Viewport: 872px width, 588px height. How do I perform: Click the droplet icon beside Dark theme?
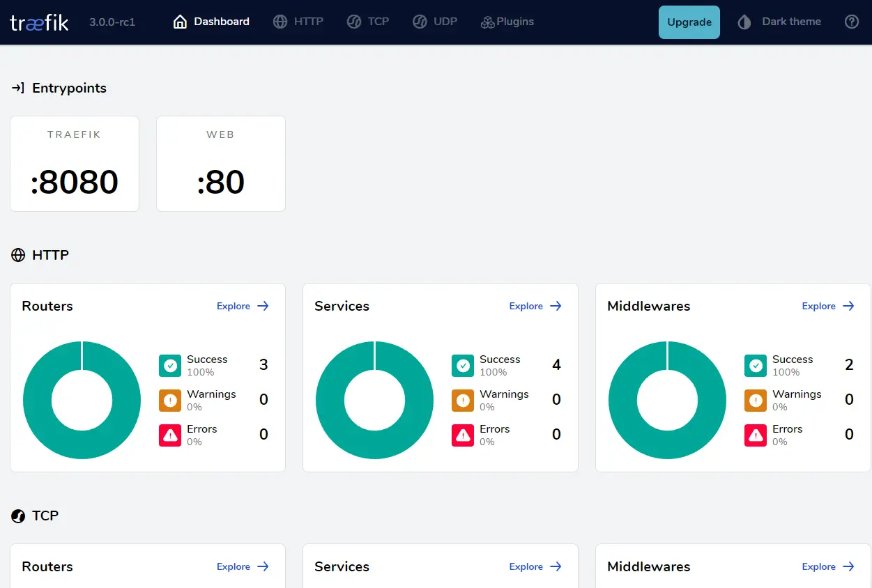743,22
